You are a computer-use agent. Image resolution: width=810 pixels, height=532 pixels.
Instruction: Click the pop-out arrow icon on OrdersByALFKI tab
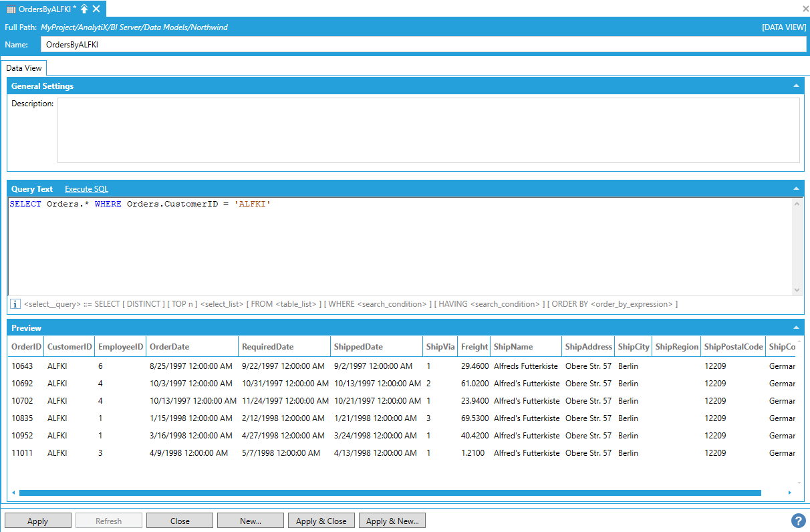(x=84, y=9)
